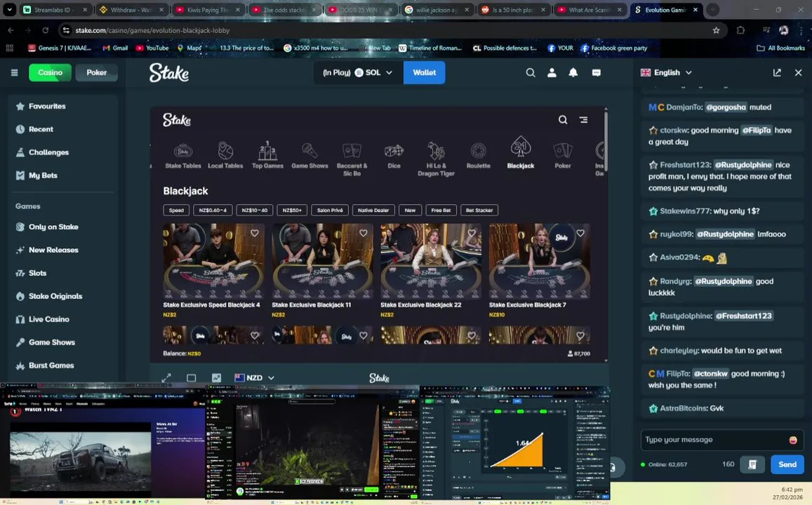The height and width of the screenshot is (505, 812).
Task: Select the Hi Lo & Dragon Tiger category
Action: (x=436, y=159)
